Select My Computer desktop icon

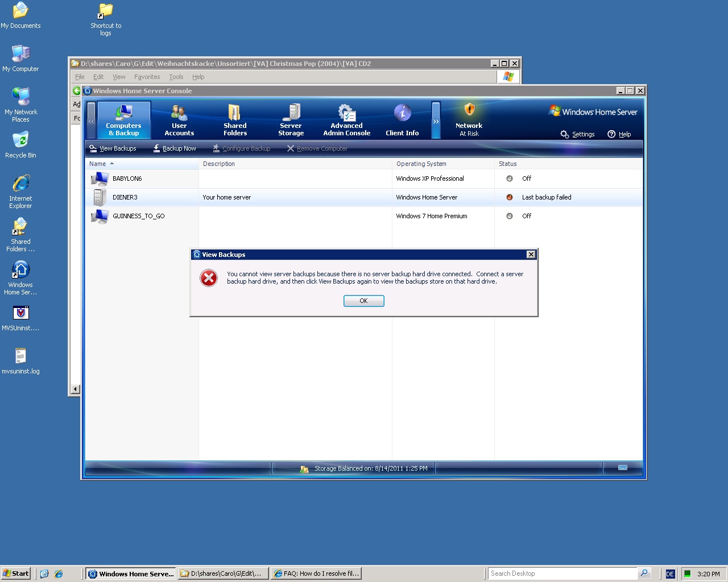click(20, 59)
